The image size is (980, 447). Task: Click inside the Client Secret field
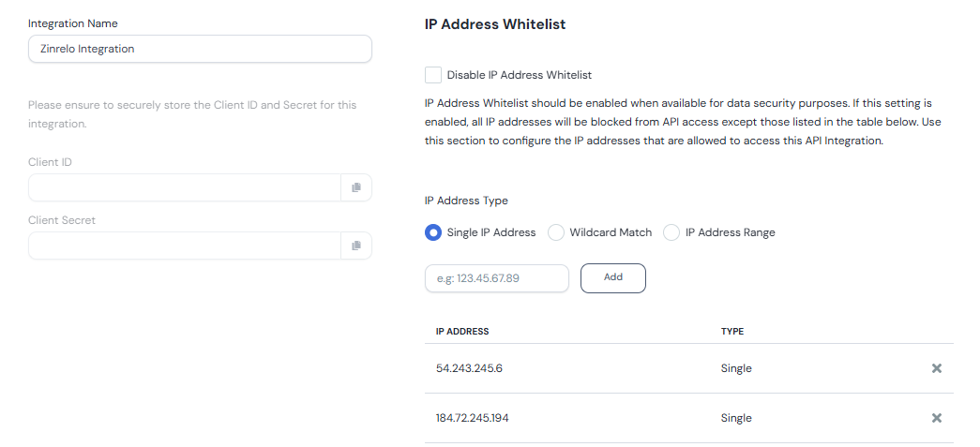coord(185,246)
